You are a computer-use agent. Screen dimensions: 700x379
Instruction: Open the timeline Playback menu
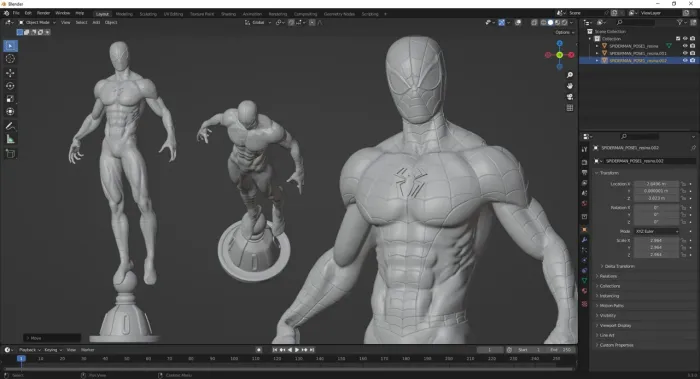(29, 350)
